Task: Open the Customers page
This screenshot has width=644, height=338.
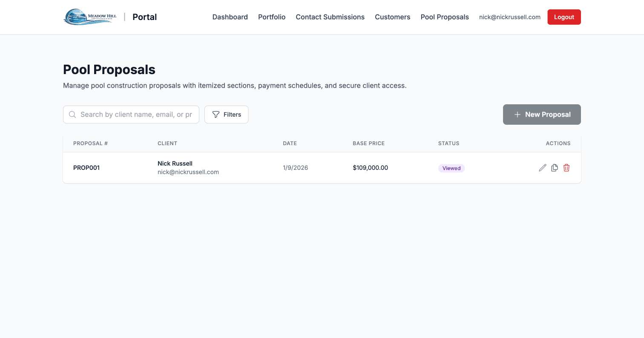Action: (392, 17)
